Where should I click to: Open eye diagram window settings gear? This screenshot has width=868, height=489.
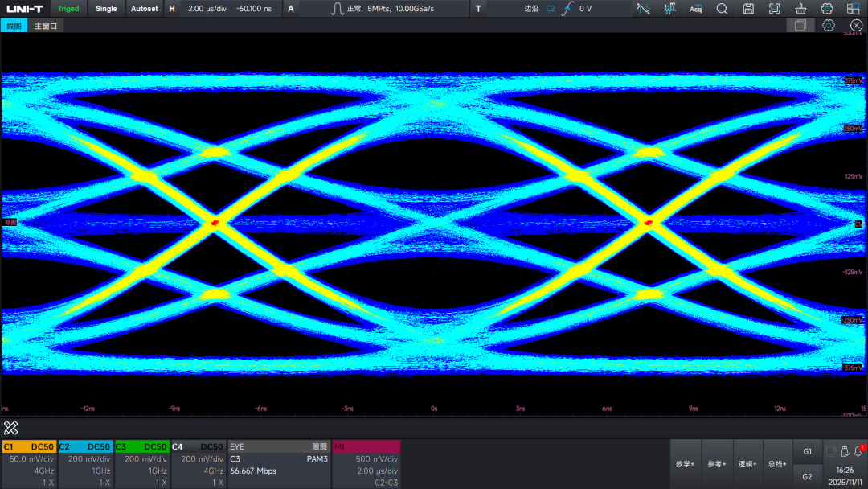point(828,26)
